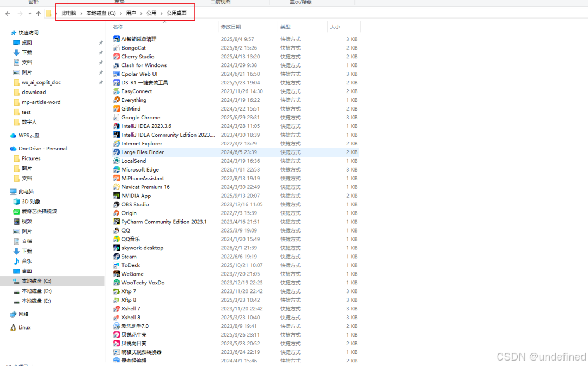Select the BongoCat shortcut icon
This screenshot has height=366, width=588.
tap(117, 47)
